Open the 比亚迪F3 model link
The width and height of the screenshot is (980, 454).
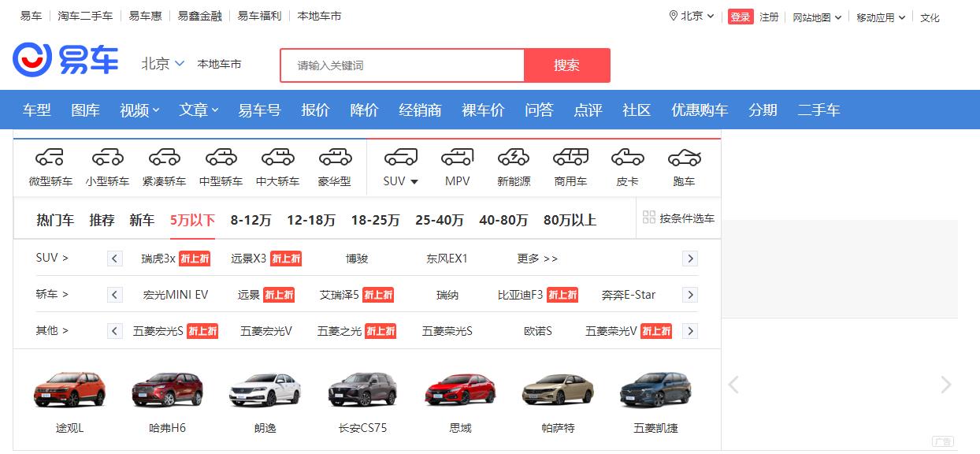click(520, 295)
